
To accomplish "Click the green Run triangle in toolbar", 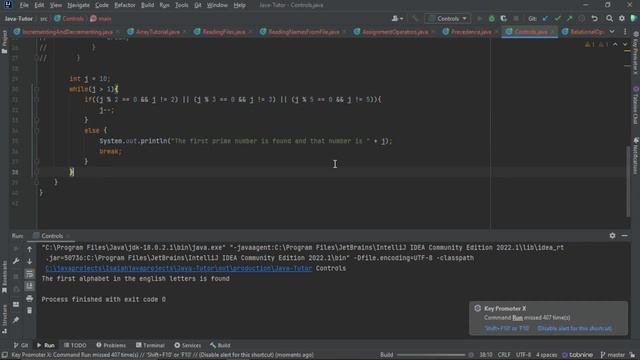I will [480, 19].
